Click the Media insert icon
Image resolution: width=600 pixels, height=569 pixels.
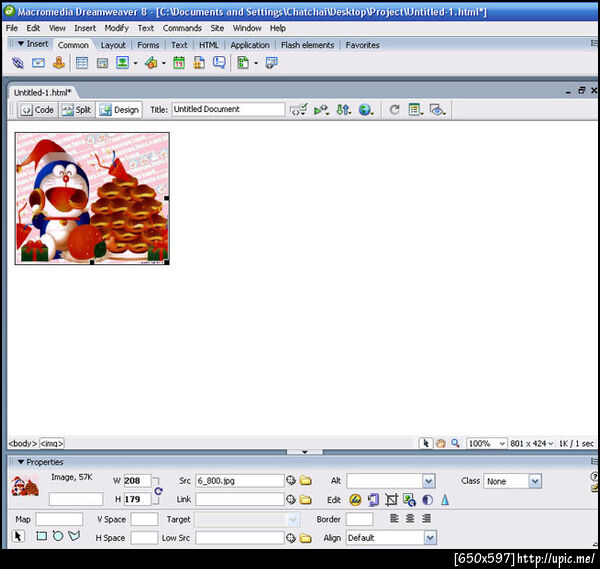pos(151,62)
